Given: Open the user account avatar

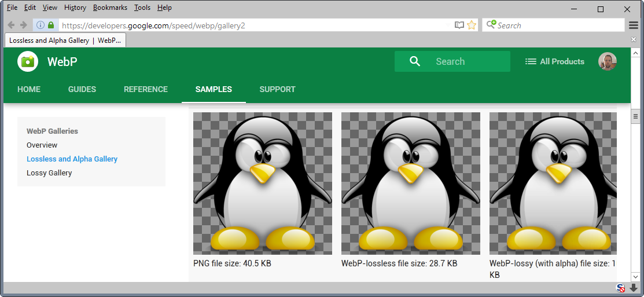Looking at the screenshot, I should click(x=608, y=61).
